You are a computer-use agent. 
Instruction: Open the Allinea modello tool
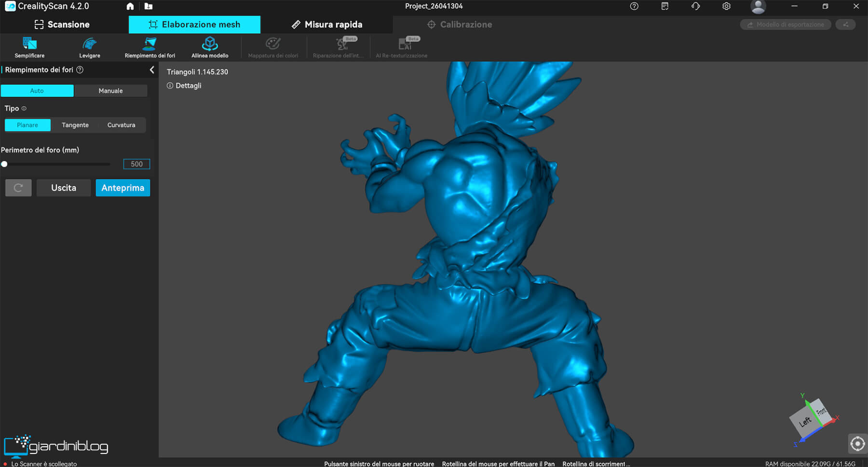210,47
